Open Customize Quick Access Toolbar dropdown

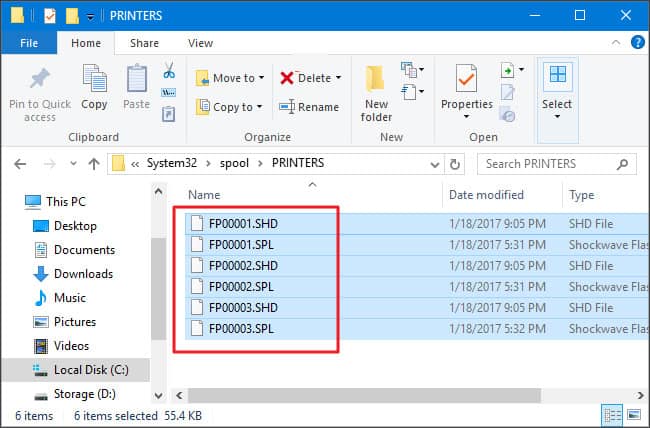click(x=90, y=17)
